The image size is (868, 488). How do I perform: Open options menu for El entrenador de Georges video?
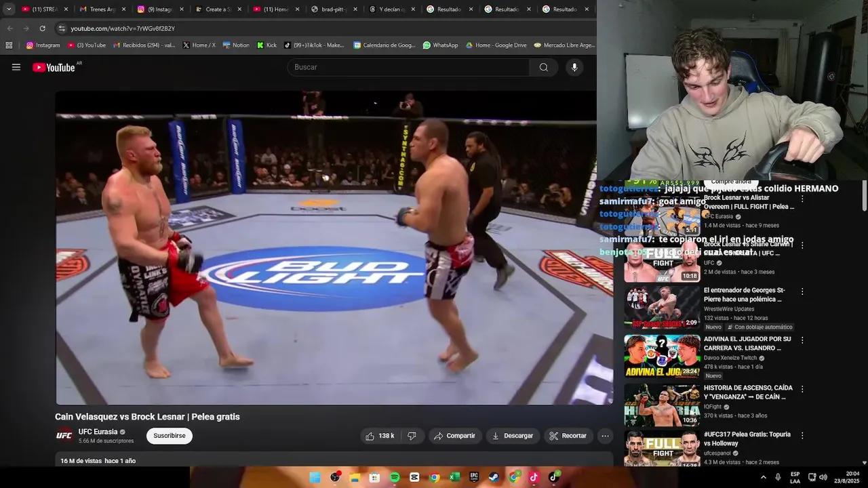click(x=802, y=291)
